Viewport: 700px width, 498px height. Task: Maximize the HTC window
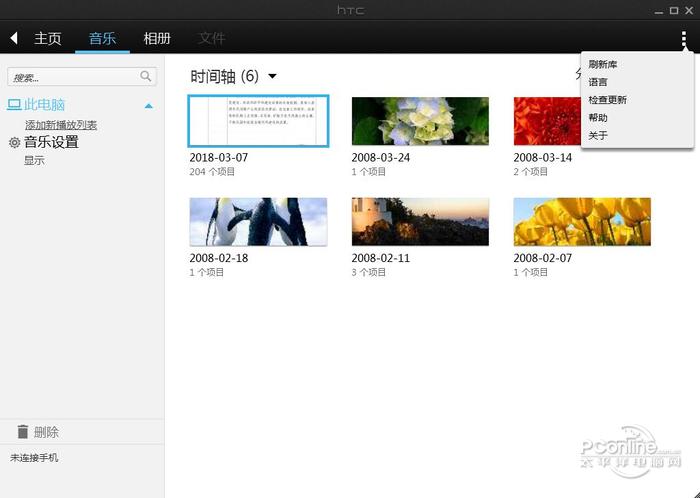(x=674, y=10)
